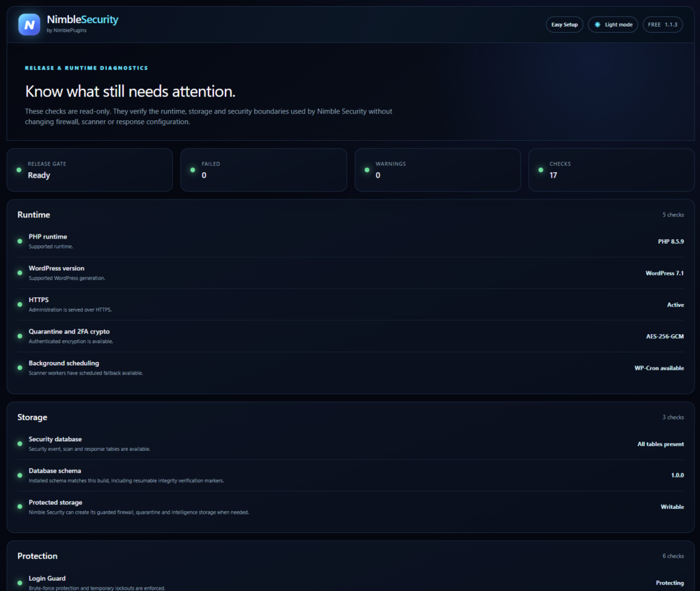Click the "Protection" section heading
700x591 pixels.
pos(38,556)
